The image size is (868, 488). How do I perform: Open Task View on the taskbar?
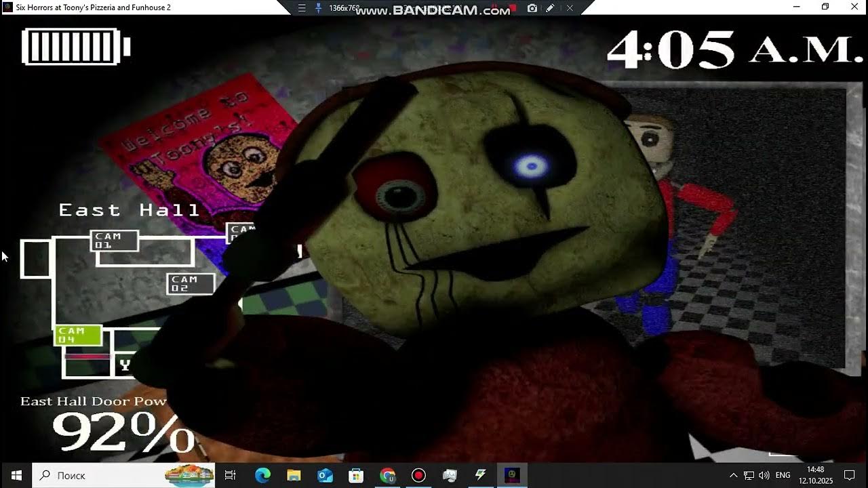[x=230, y=475]
